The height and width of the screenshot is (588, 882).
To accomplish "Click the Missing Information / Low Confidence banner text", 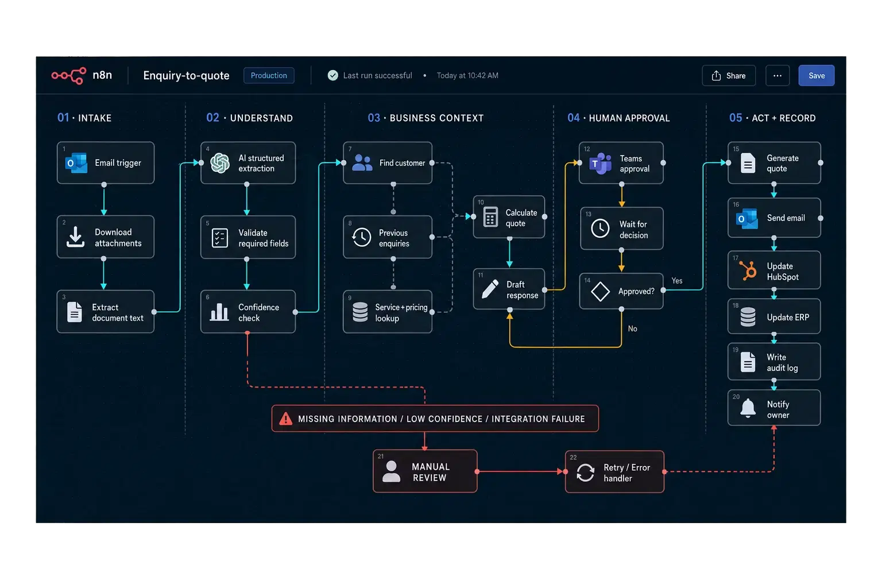I will [x=441, y=419].
